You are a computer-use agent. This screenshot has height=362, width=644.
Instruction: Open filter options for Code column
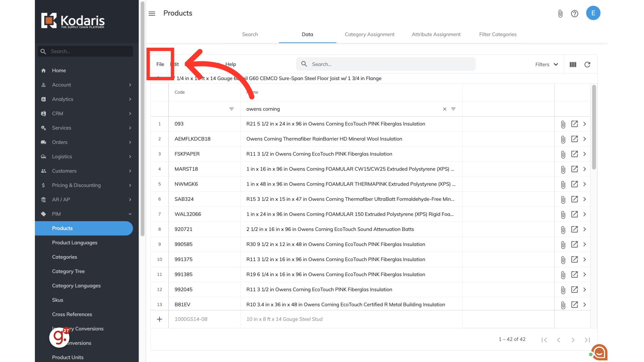[x=231, y=109]
